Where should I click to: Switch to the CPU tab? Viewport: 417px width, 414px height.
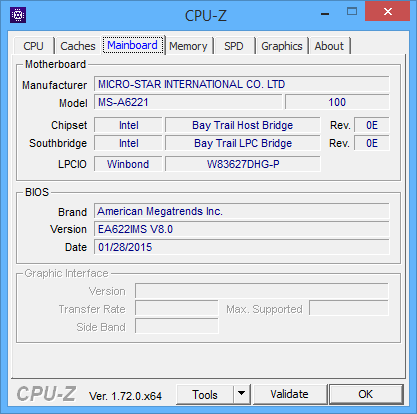tap(33, 46)
